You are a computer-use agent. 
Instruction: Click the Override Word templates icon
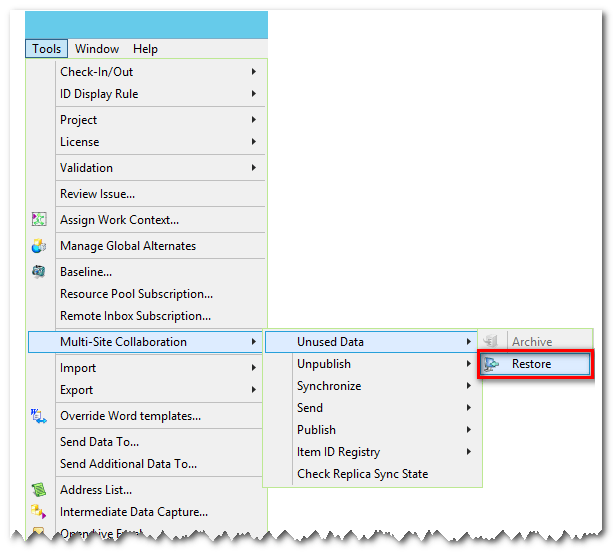coord(39,416)
